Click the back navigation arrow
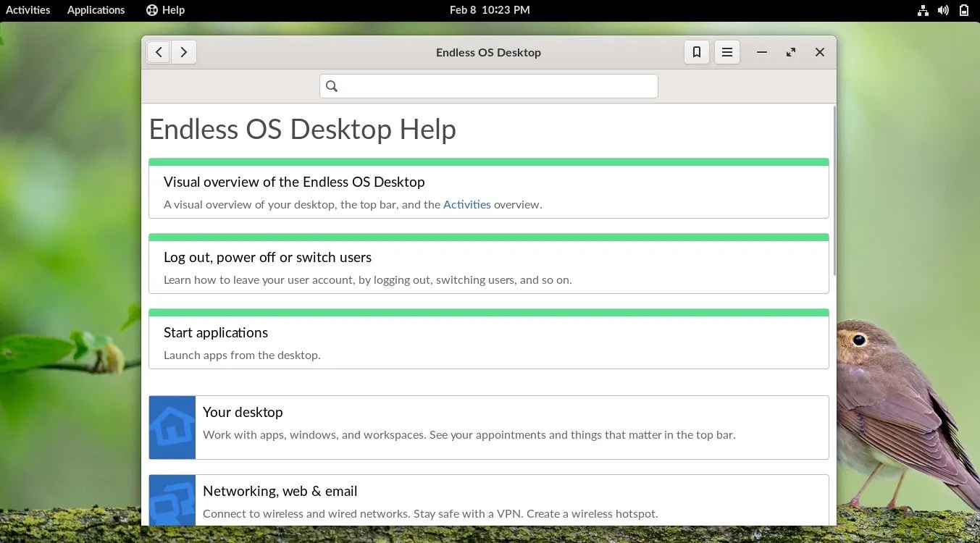The image size is (980, 543). tap(159, 51)
